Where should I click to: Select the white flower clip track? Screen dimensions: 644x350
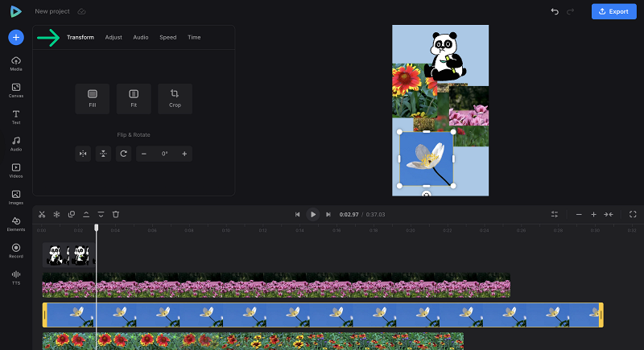[x=323, y=315]
